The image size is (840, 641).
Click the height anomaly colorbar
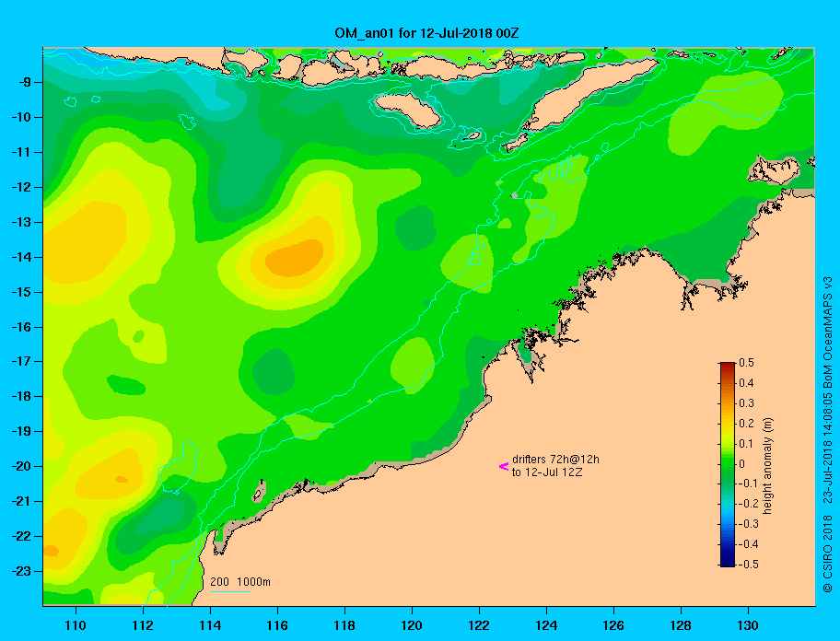click(728, 464)
